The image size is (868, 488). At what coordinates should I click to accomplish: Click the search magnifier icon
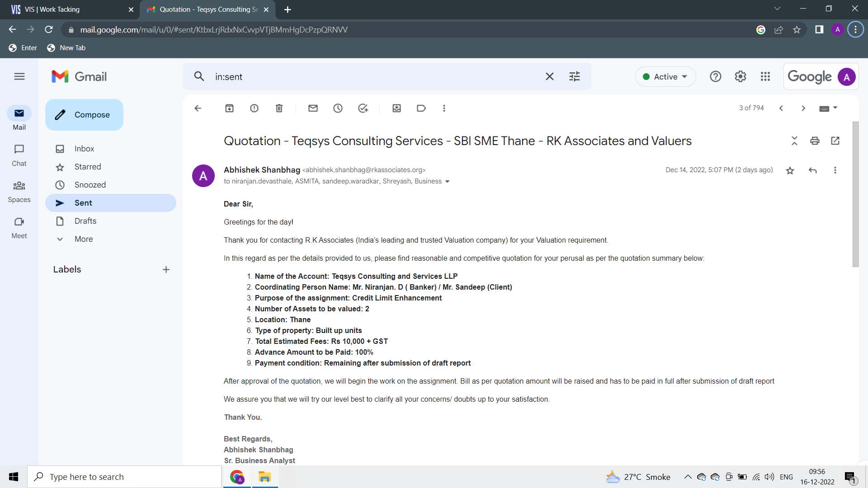pyautogui.click(x=199, y=76)
